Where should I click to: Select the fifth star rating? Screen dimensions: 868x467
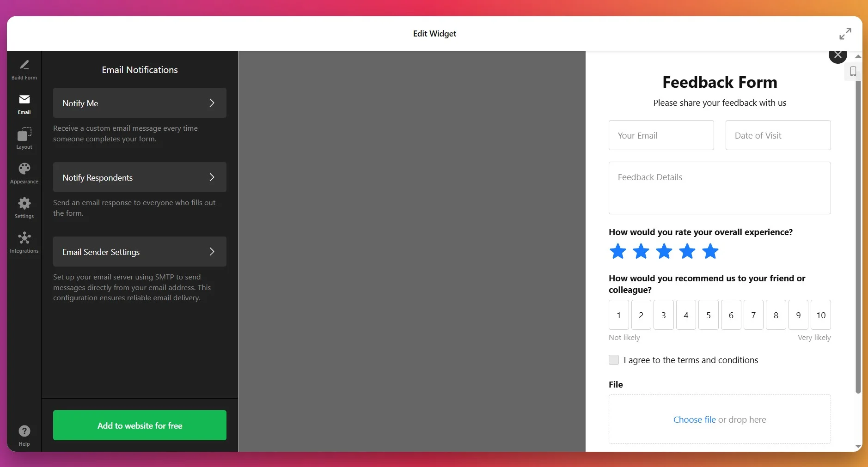(x=709, y=251)
